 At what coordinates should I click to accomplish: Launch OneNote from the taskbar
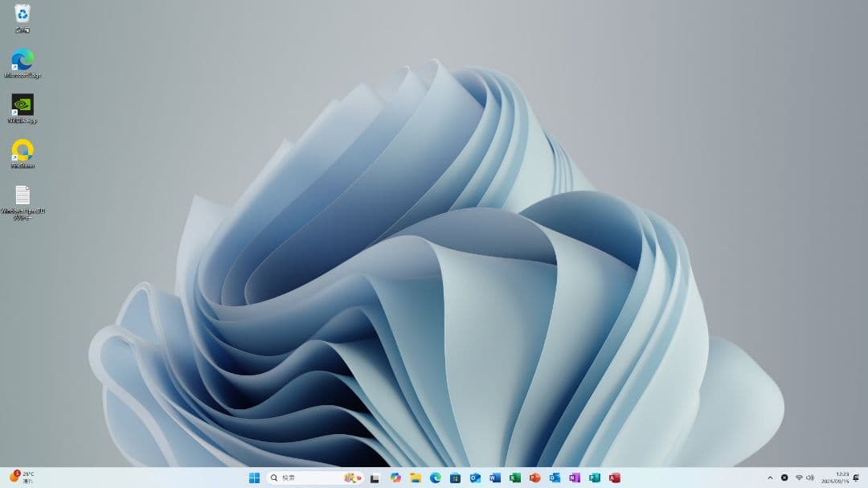572,478
